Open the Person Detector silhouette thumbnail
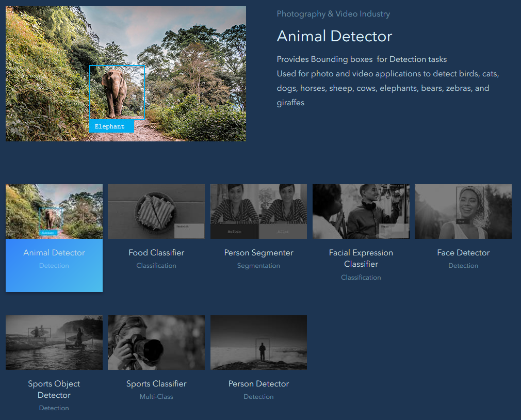521x420 pixels. click(x=258, y=343)
